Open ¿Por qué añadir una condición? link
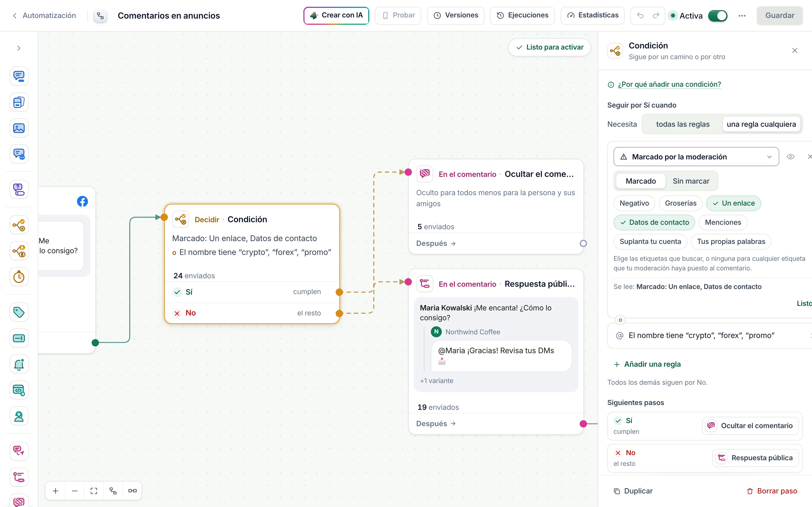The height and width of the screenshot is (507, 812). tap(669, 84)
